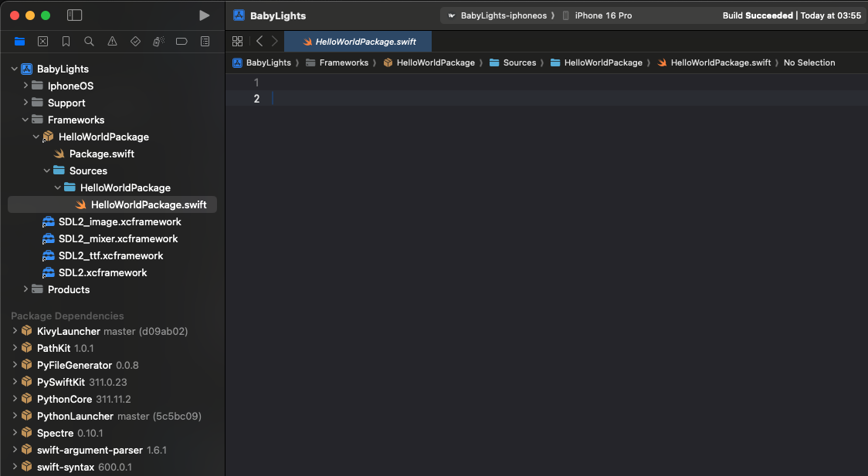
Task: Open the Issue navigator warning icon
Action: 113,42
